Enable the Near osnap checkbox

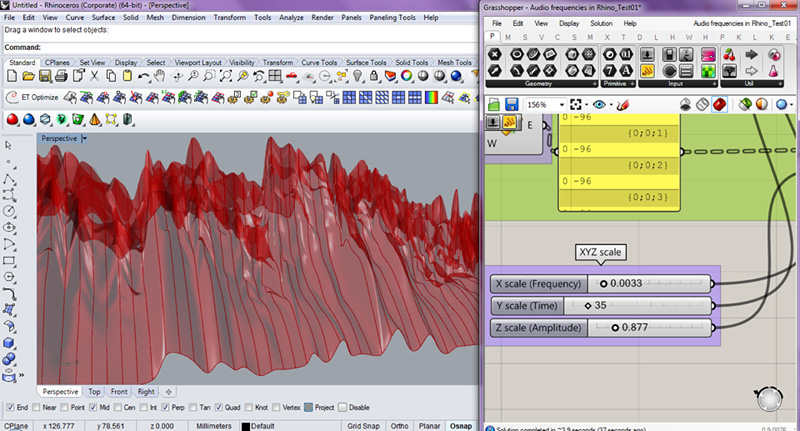(x=36, y=407)
